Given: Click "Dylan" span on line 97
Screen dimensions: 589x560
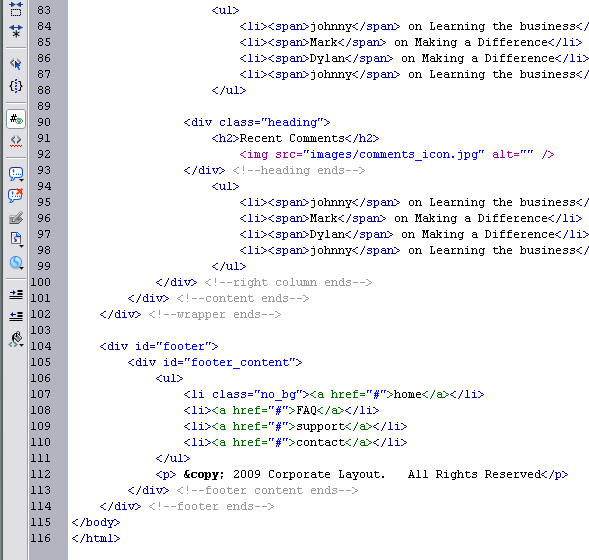Looking at the screenshot, I should click(x=327, y=234).
